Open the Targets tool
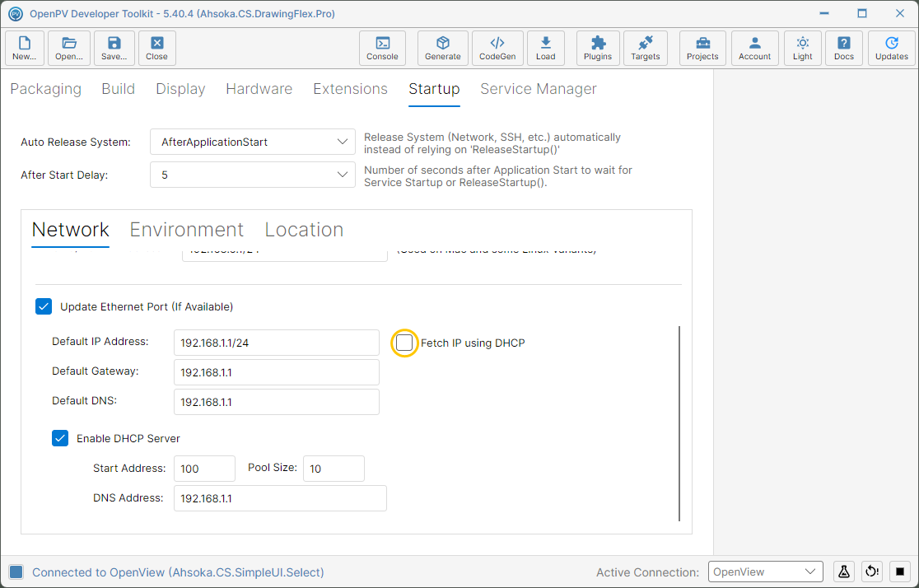 [646, 48]
